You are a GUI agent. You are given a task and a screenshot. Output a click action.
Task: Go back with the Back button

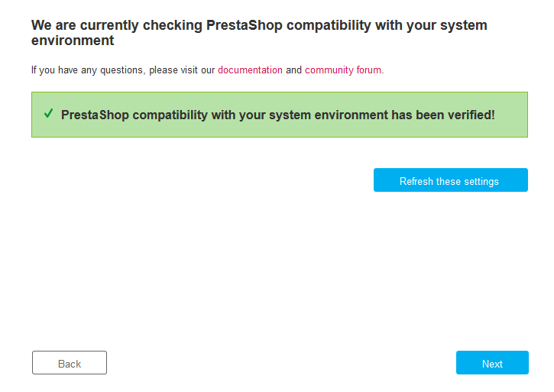tap(70, 363)
